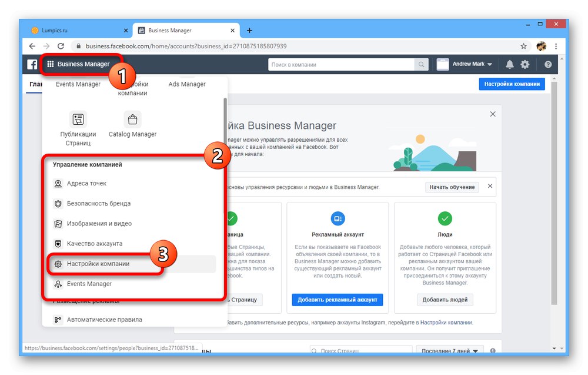Close the Lumpics.ru tab

coord(126,31)
